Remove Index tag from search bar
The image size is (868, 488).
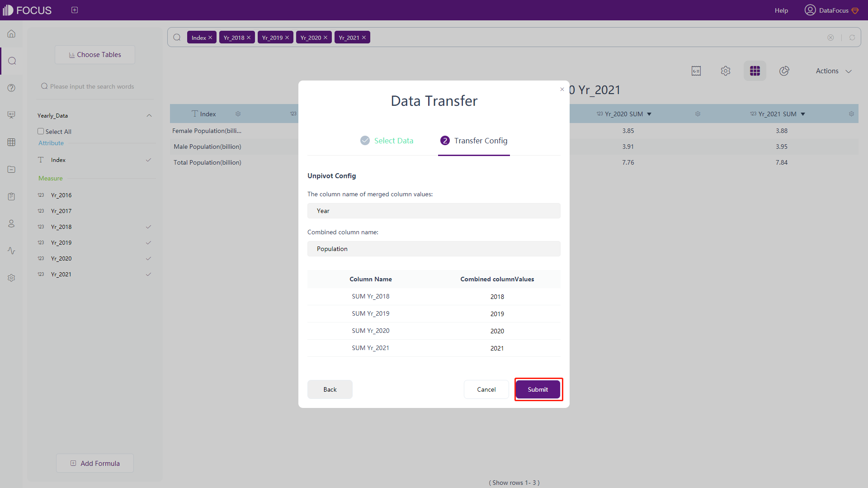210,38
